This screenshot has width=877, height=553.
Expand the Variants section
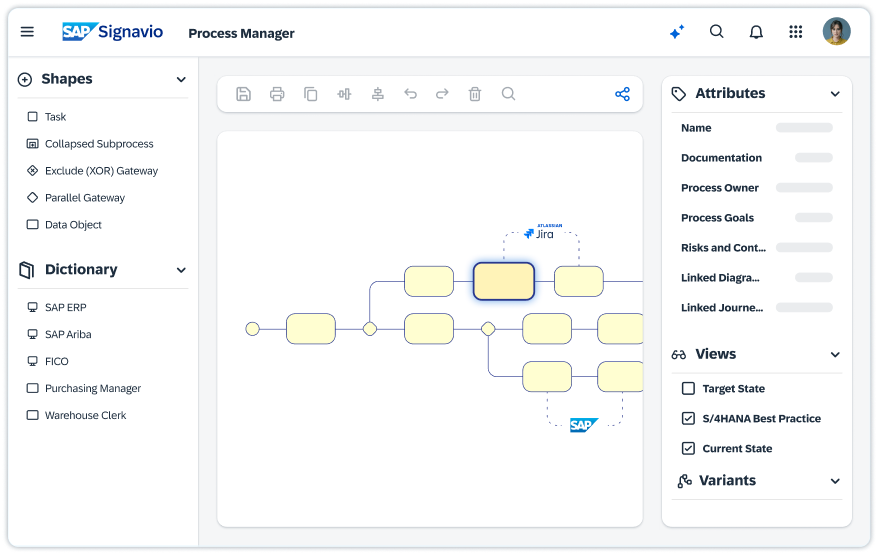click(x=835, y=481)
